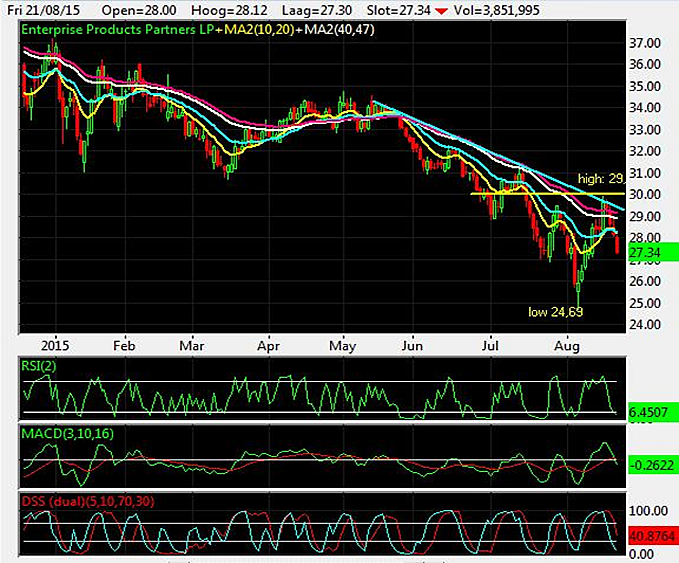
Task: Click the yellow horizontal line at 30.00
Action: (x=530, y=193)
